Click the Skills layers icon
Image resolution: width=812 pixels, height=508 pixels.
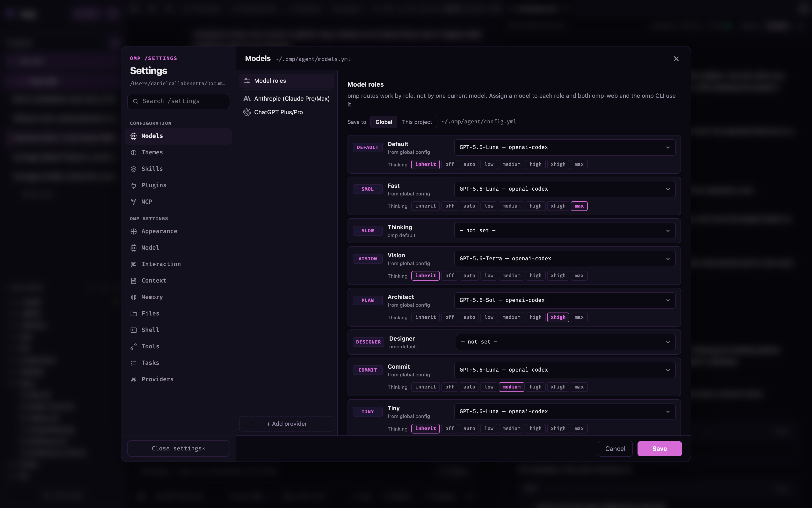click(x=134, y=169)
